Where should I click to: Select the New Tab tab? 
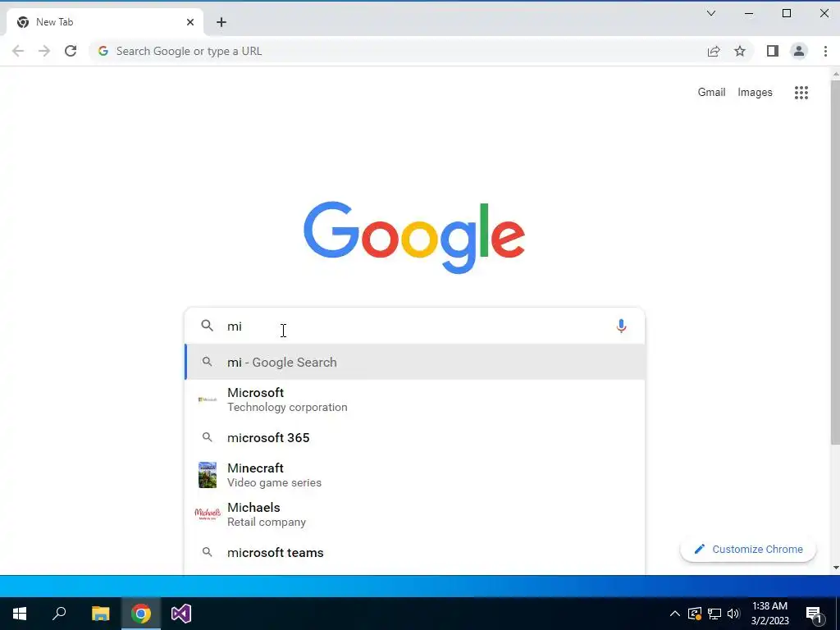tap(104, 22)
